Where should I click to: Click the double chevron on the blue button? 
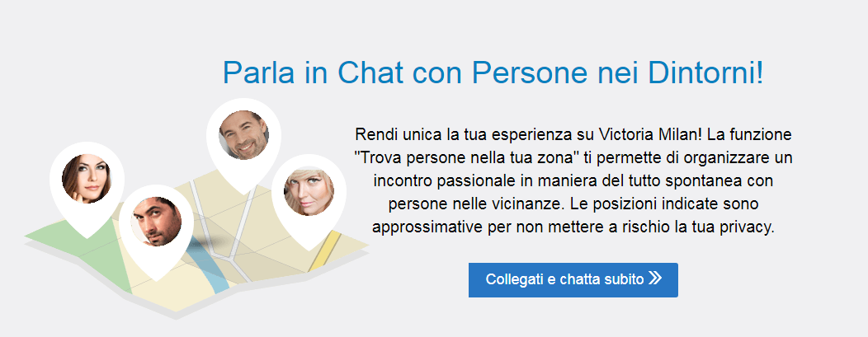[x=655, y=278]
